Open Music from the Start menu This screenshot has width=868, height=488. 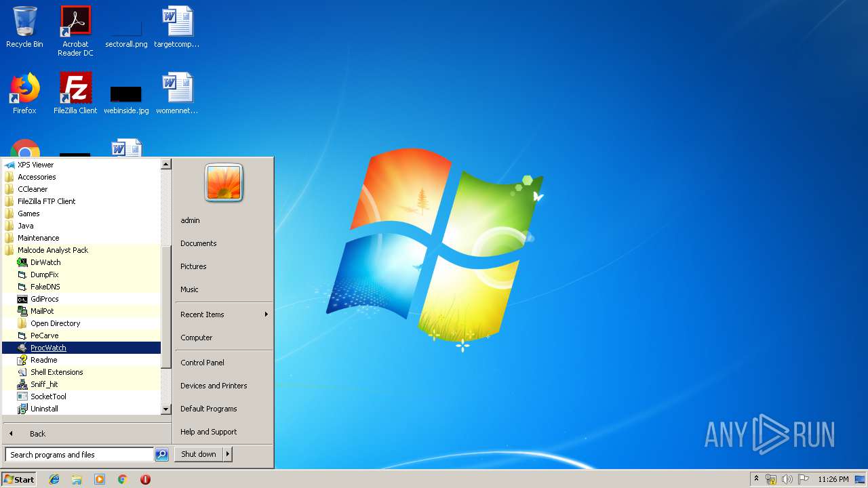pyautogui.click(x=224, y=289)
